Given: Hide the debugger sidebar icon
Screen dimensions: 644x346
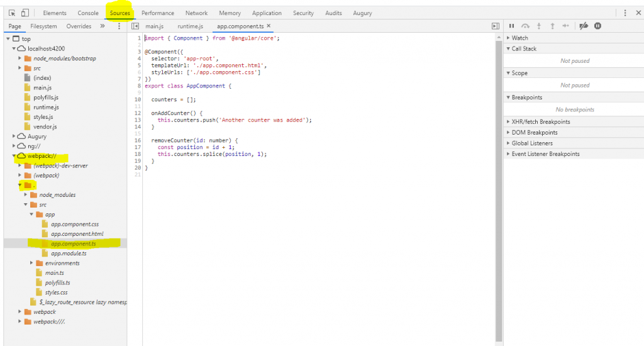Looking at the screenshot, I should pos(496,26).
